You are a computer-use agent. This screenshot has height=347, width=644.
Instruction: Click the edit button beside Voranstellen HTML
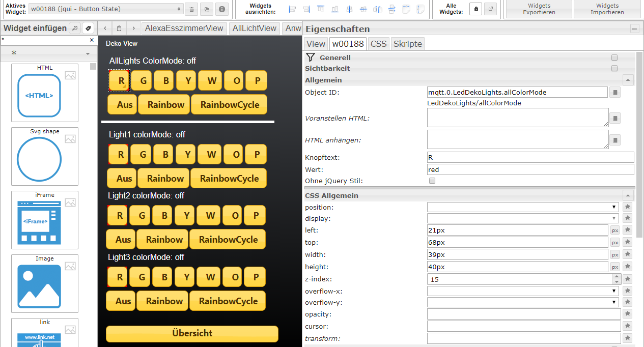pos(615,118)
